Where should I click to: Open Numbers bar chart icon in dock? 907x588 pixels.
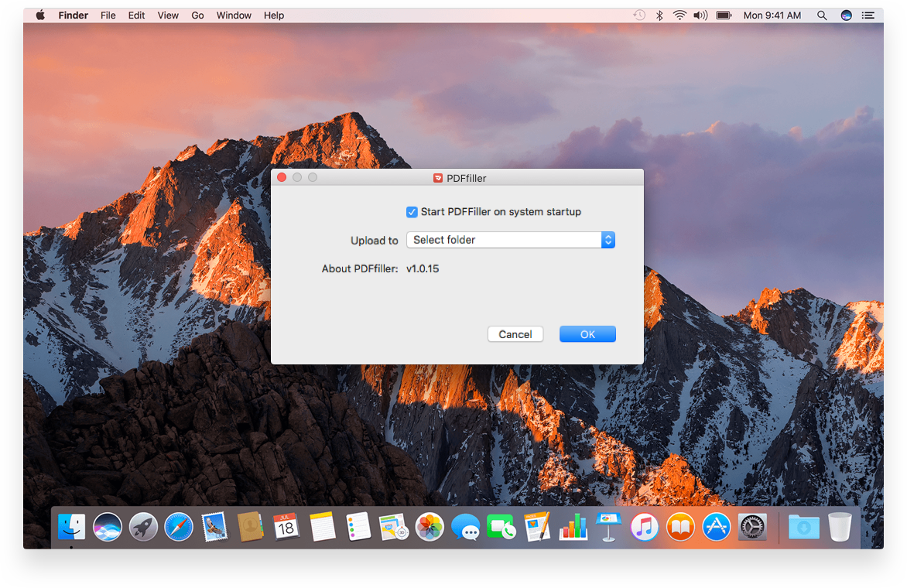pyautogui.click(x=573, y=527)
